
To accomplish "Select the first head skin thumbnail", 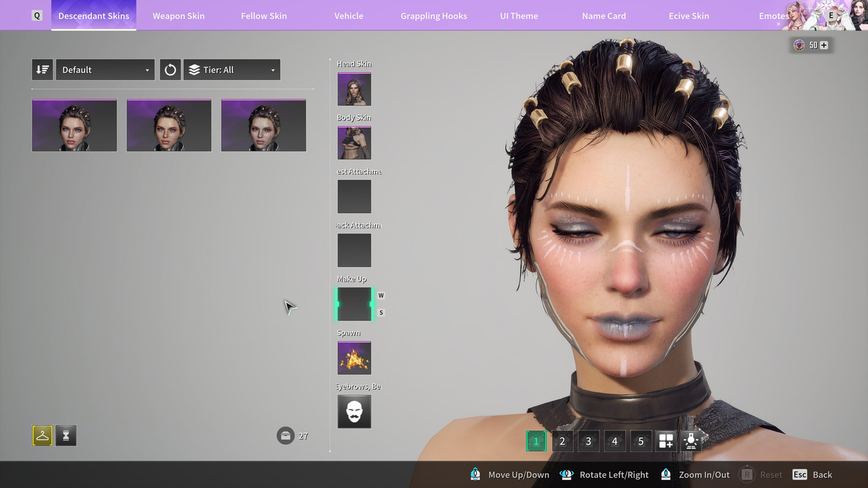I will click(74, 125).
